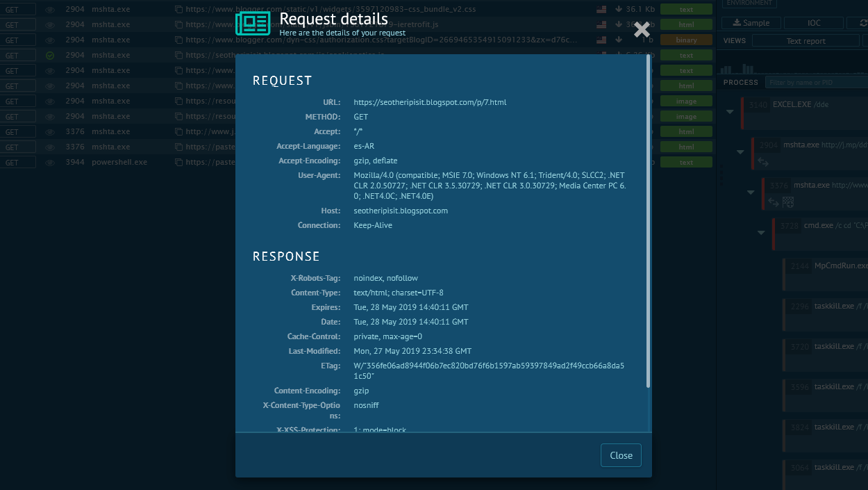Viewport: 868px width, 490px height.
Task: Select the taskkill.exe process 3596
Action: point(826,395)
